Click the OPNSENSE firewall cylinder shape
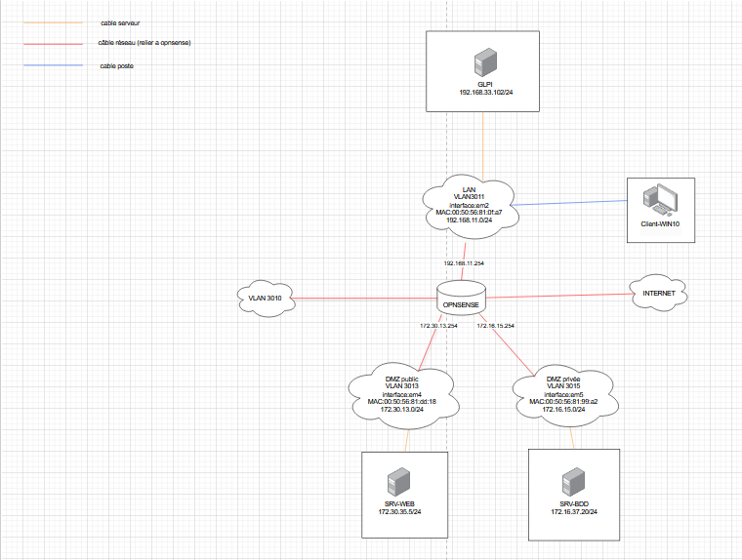Viewport: 742px width, 560px height. point(461,297)
